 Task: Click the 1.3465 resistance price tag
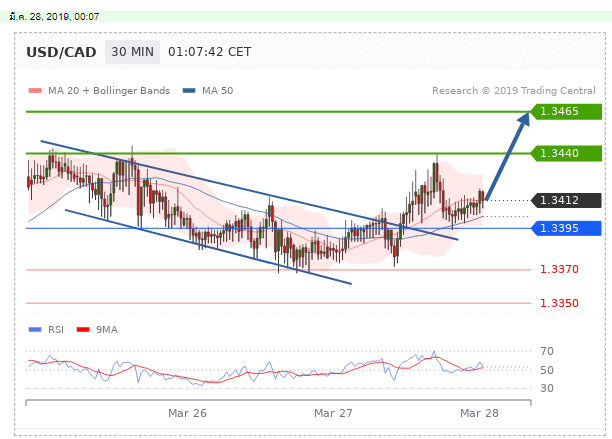tap(566, 112)
